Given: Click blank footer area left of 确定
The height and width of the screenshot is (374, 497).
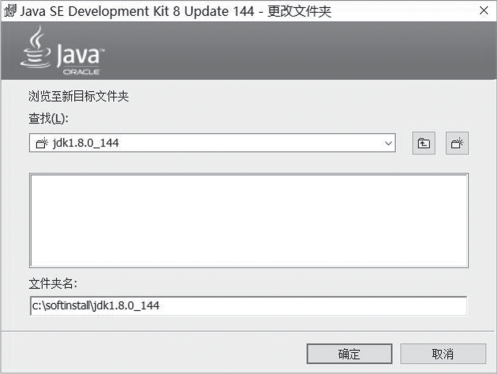Looking at the screenshot, I should [153, 353].
